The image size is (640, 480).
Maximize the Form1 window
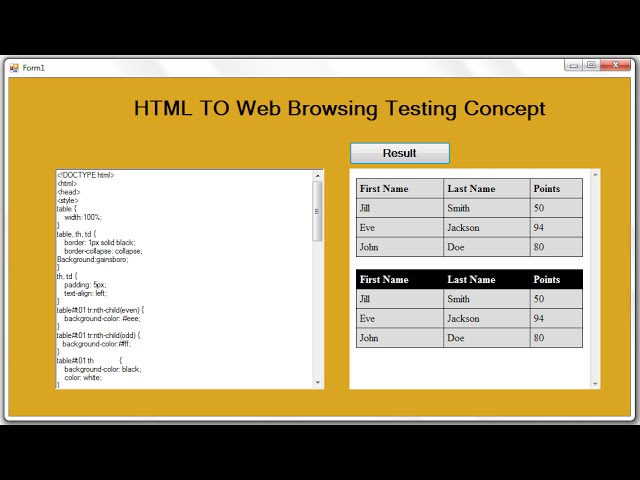click(591, 65)
